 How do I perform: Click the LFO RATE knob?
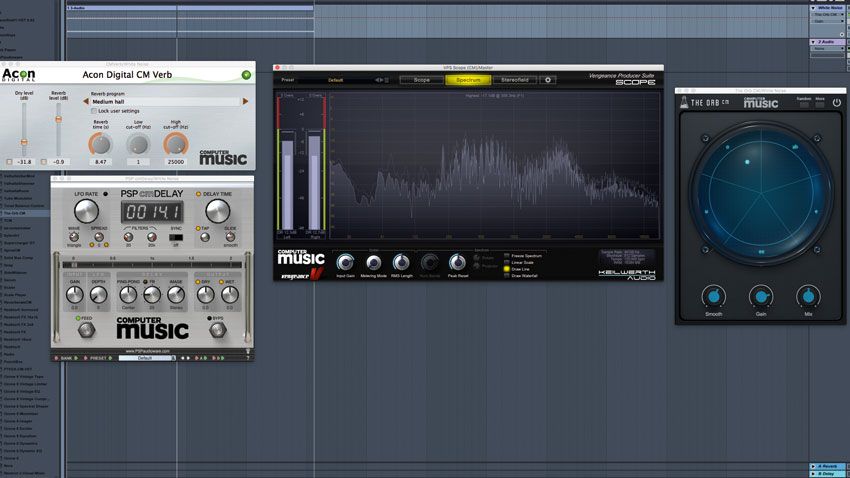coord(86,211)
